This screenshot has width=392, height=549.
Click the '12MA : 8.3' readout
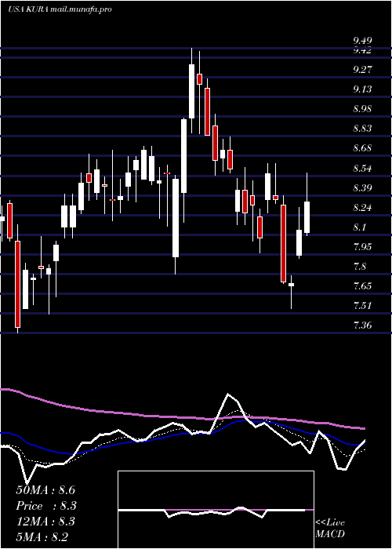click(x=46, y=522)
